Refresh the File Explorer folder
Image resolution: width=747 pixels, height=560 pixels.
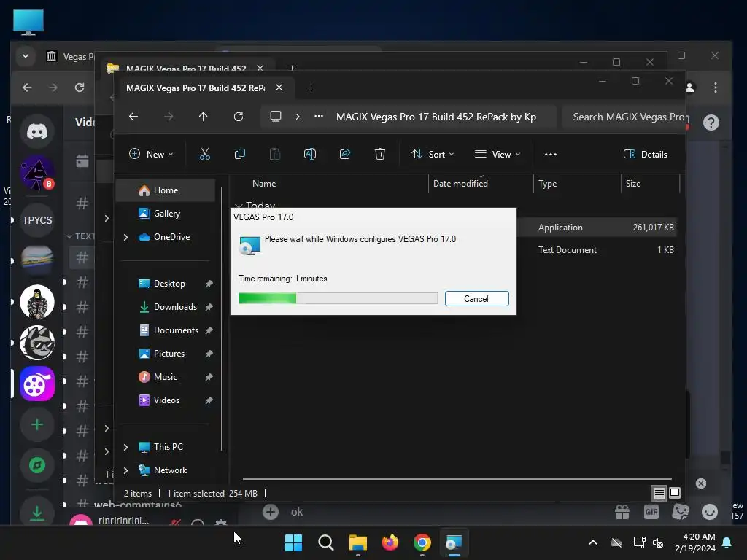pyautogui.click(x=239, y=117)
